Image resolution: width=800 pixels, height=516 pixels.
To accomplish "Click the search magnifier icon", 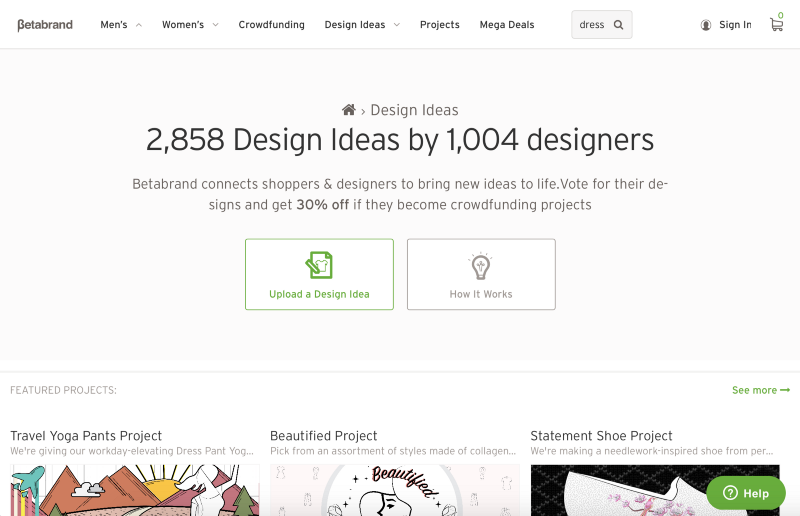I will (618, 25).
